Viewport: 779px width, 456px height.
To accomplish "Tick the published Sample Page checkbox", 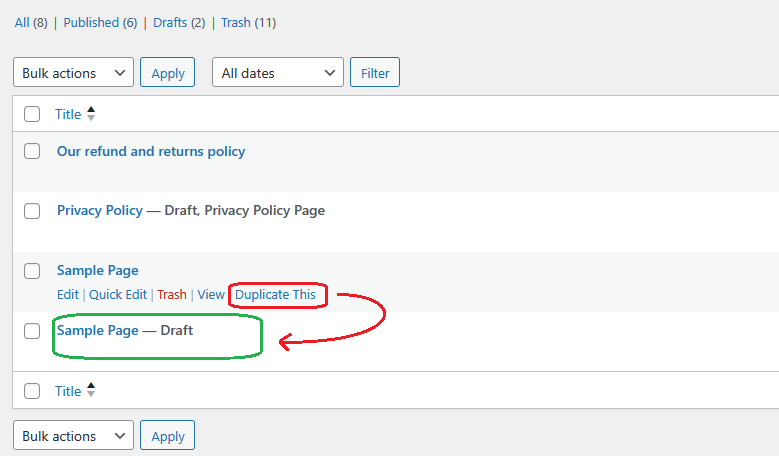I will tap(32, 271).
